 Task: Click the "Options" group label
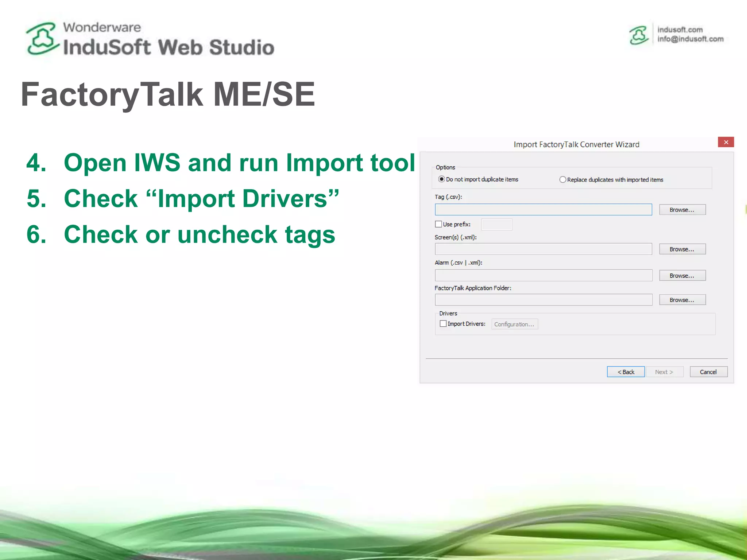445,167
